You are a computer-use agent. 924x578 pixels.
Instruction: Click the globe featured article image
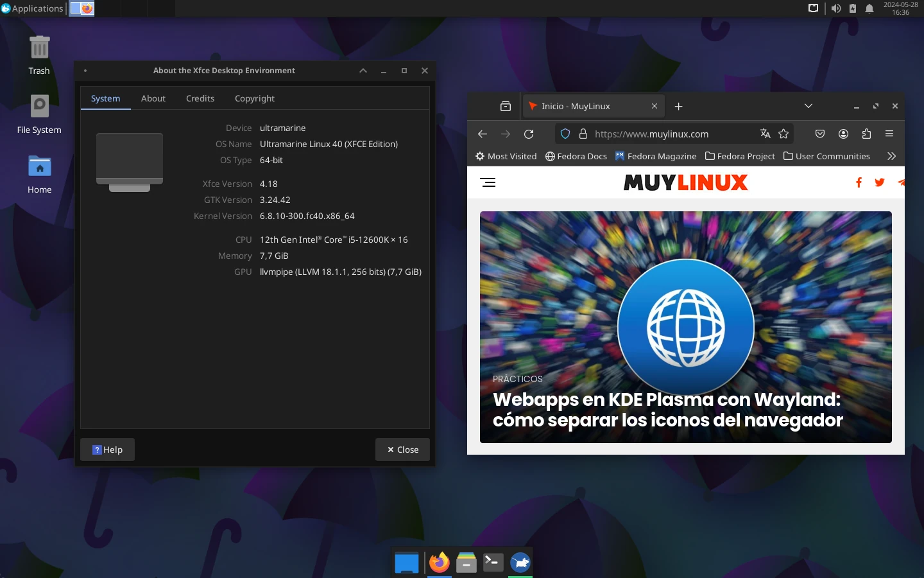(686, 327)
